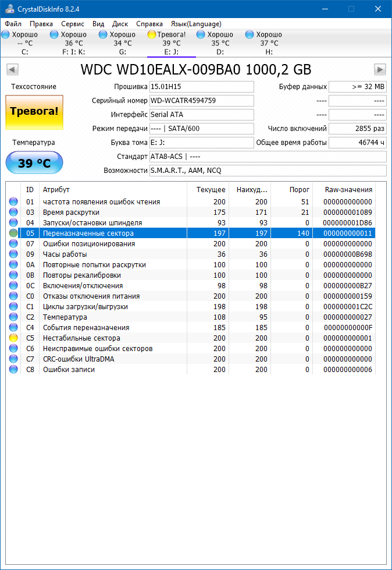Click status orb for Ошибки записи
392x570 pixels.
(13, 370)
